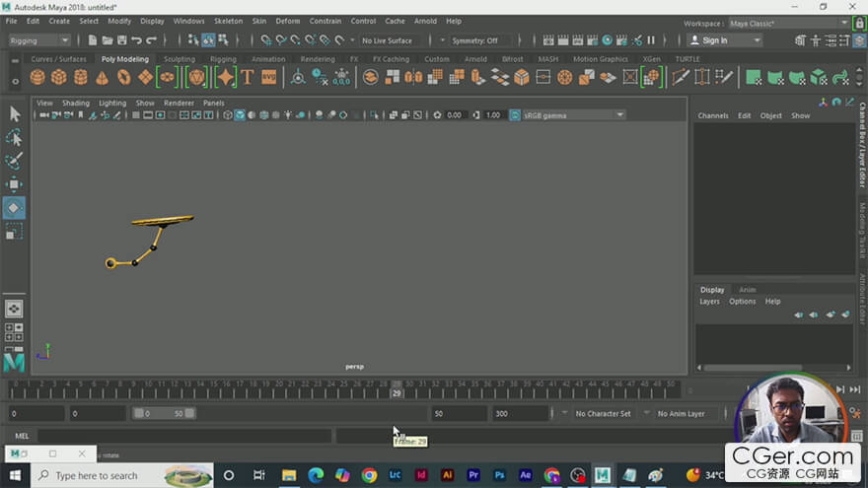Toggle the MEL script language button
Image resolution: width=868 pixels, height=488 pixels.
coord(22,435)
